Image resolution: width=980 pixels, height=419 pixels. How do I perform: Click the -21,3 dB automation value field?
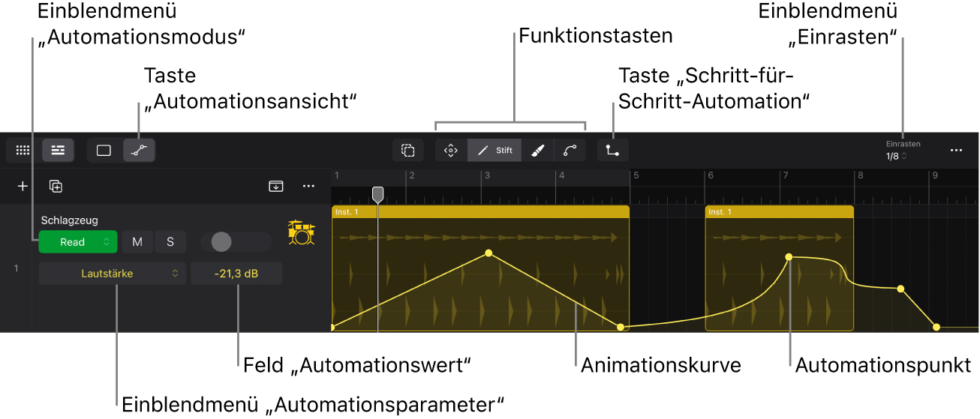click(236, 274)
